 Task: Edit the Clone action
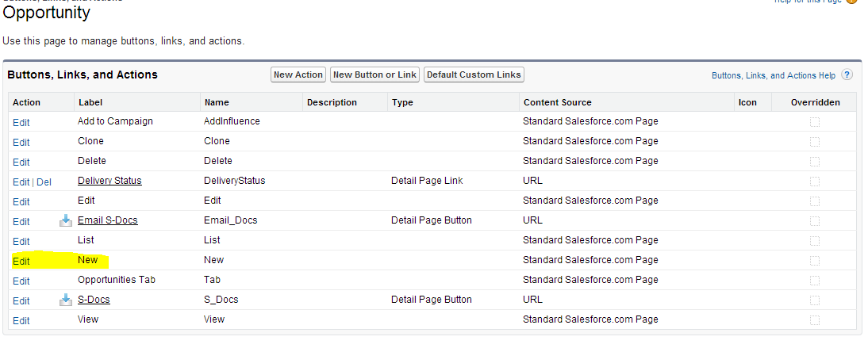pos(21,142)
